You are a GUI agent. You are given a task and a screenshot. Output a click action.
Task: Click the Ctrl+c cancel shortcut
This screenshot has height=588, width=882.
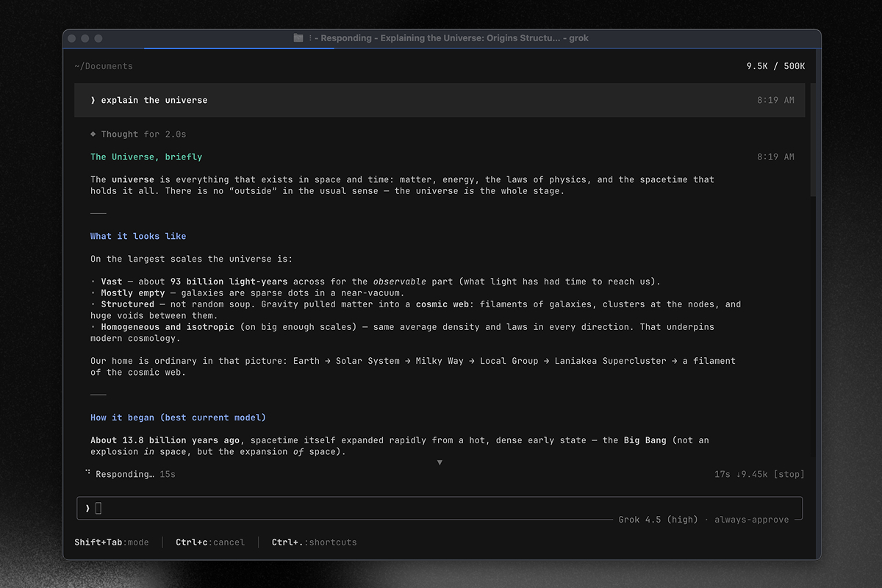click(210, 542)
